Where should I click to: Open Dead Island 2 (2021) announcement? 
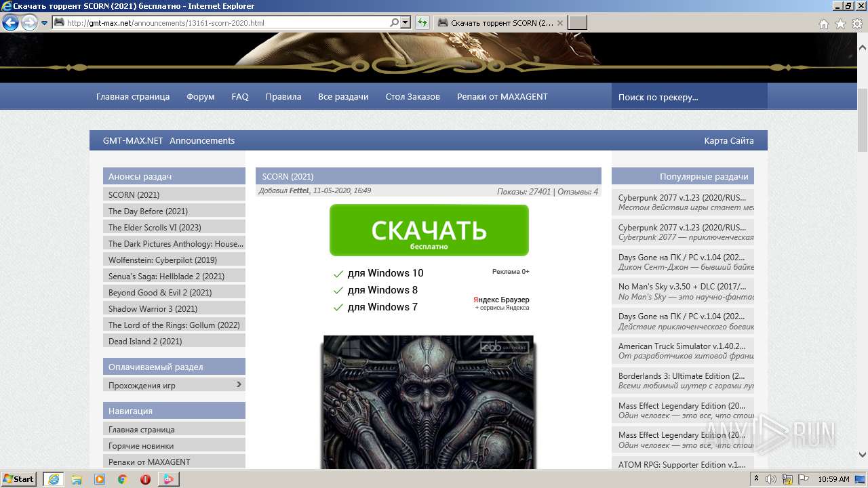click(174, 341)
